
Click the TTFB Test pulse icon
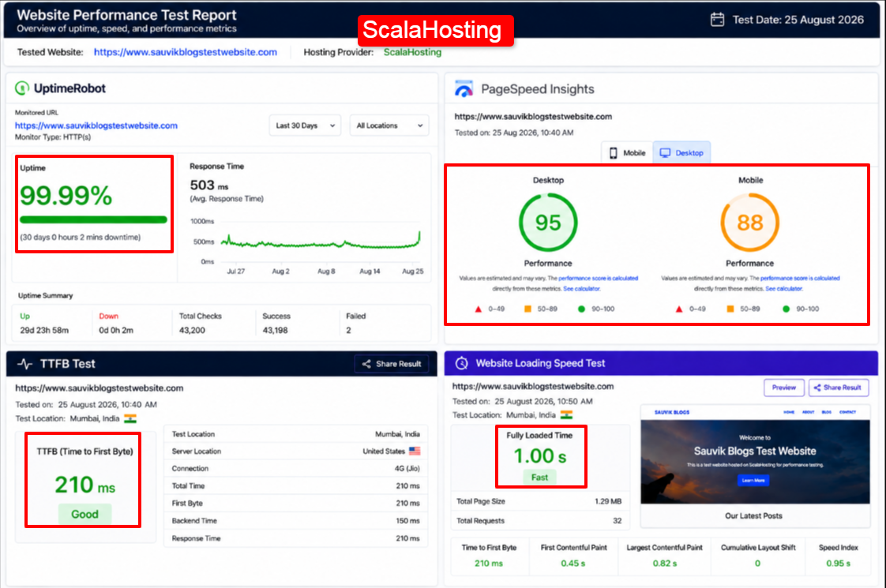pyautogui.click(x=24, y=364)
